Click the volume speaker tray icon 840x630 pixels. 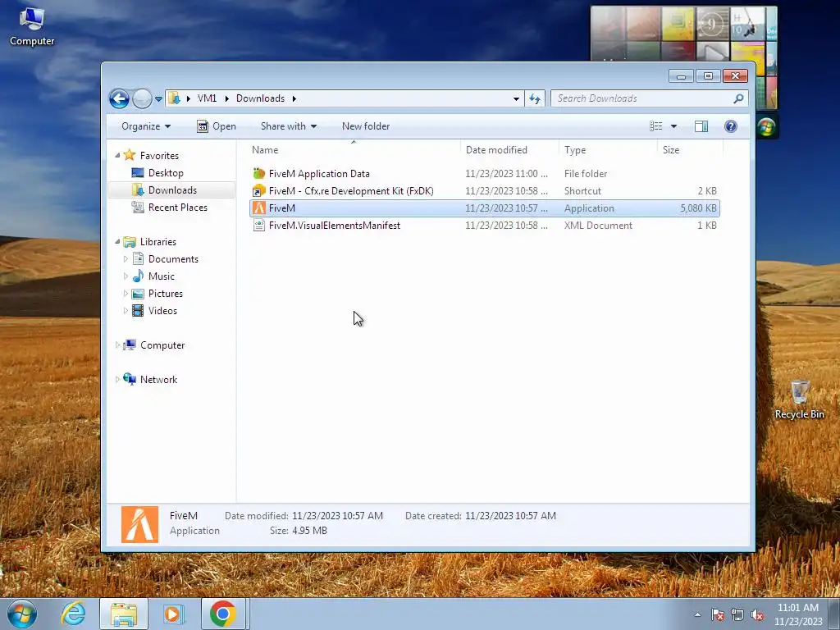757,614
